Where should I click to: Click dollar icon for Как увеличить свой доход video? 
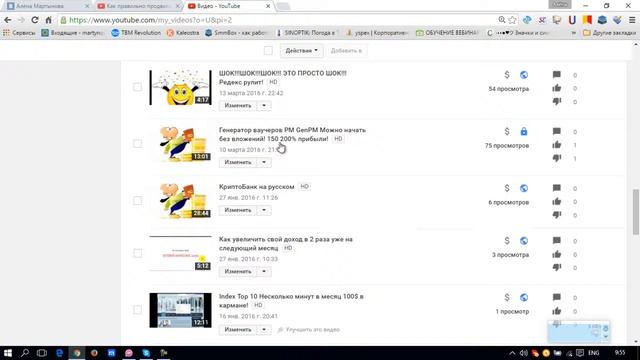pos(507,241)
